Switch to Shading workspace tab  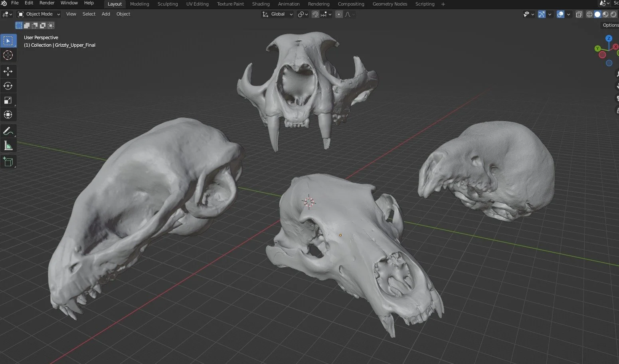[261, 4]
